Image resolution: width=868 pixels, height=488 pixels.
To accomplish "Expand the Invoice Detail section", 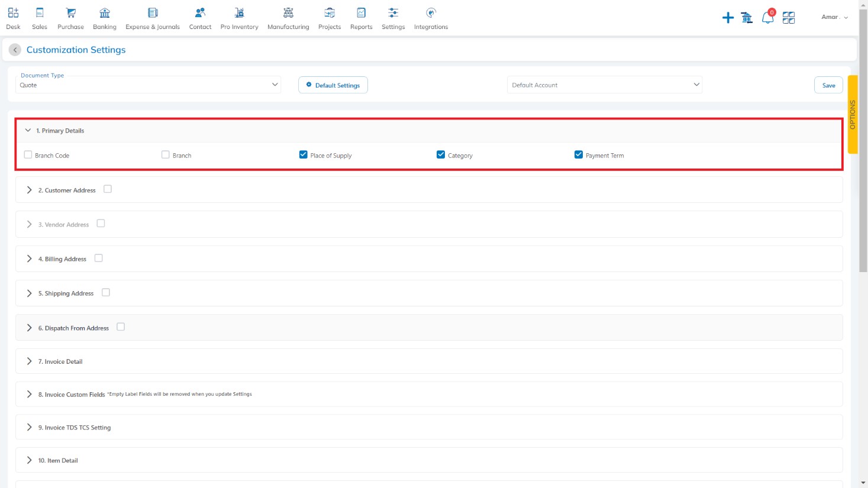I will tap(29, 361).
